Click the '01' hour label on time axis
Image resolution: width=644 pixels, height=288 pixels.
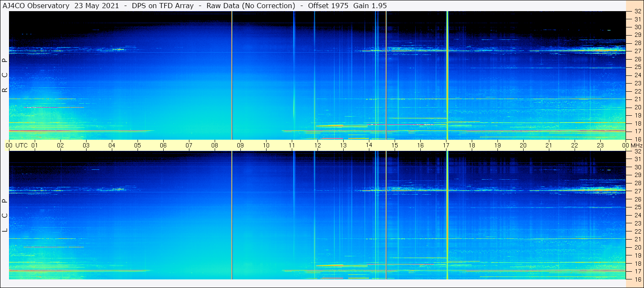[x=35, y=145]
